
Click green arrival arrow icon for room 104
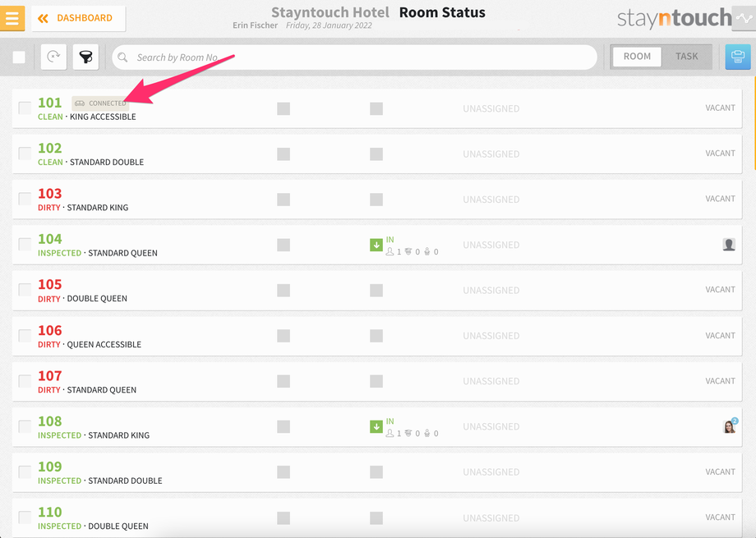(x=376, y=245)
